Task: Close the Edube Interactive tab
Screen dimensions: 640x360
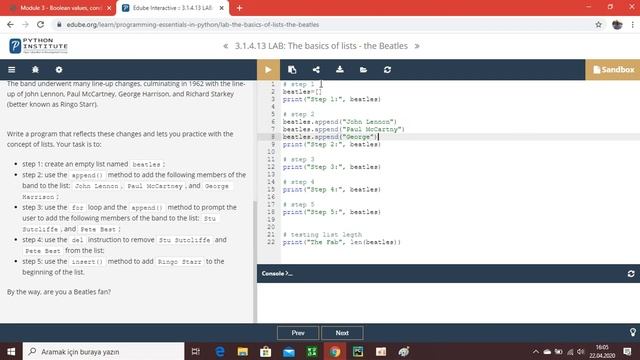Action: (222, 8)
